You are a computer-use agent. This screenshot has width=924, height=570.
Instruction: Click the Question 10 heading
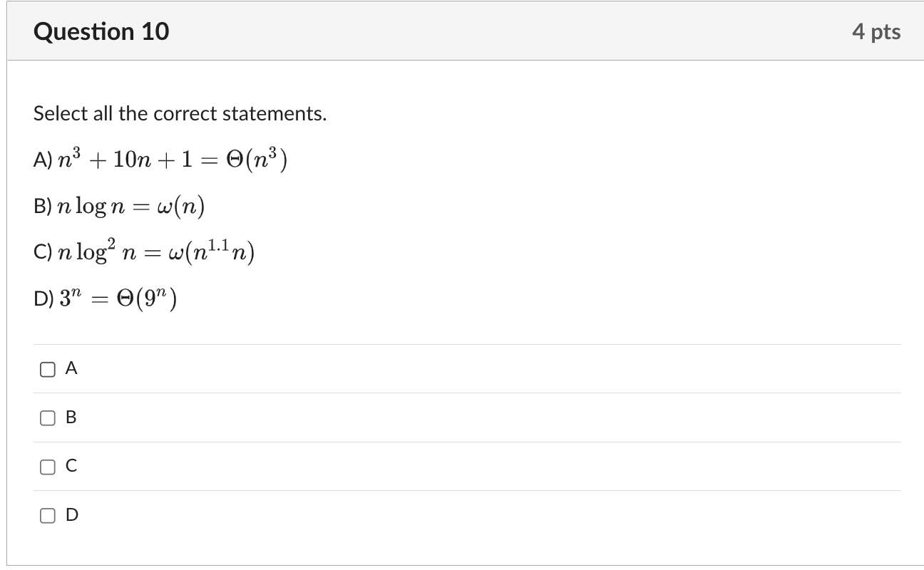point(101,32)
